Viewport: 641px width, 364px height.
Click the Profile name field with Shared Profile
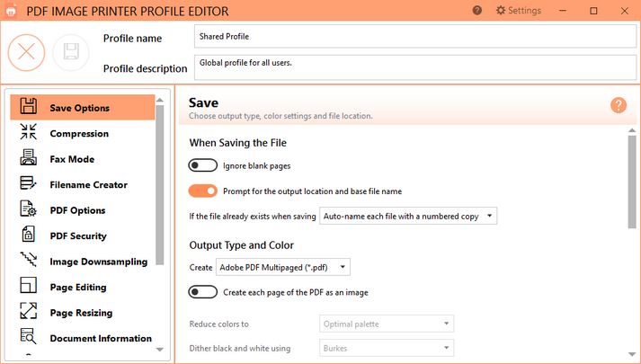coord(415,36)
